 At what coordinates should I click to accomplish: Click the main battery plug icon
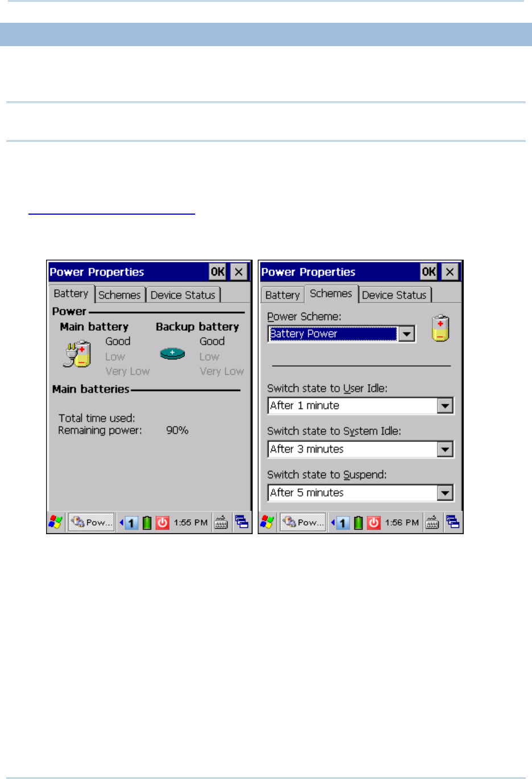tap(77, 354)
